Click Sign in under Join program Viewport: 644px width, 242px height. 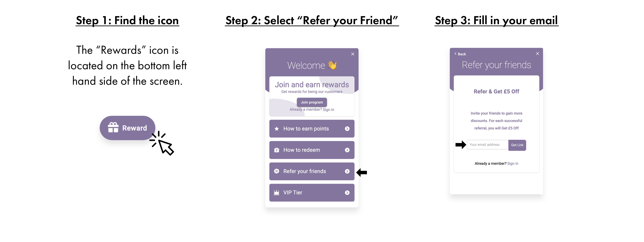[328, 110]
